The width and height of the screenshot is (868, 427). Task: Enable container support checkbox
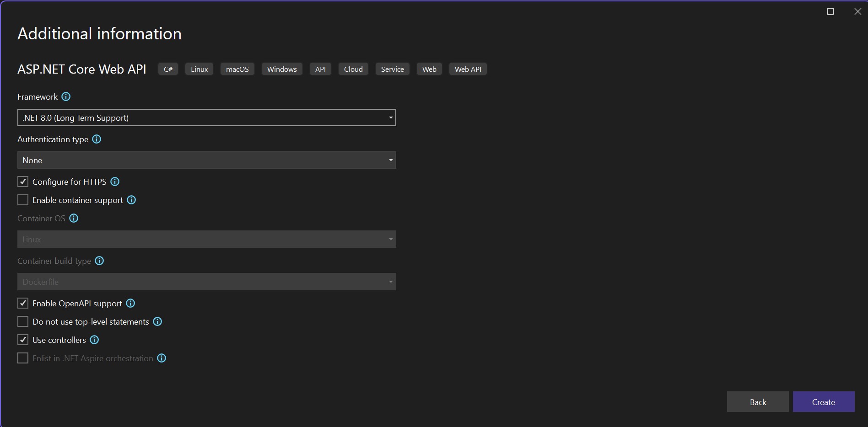23,200
